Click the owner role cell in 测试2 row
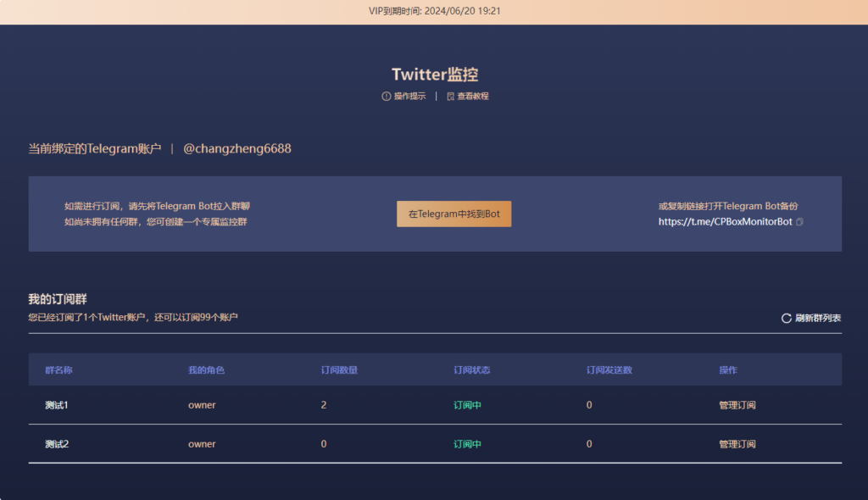 click(202, 444)
